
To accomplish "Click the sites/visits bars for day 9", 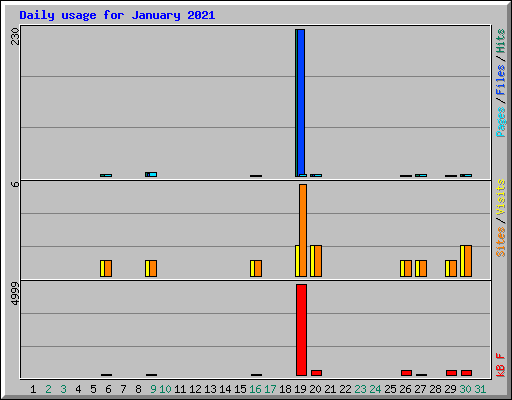I will (x=151, y=269).
